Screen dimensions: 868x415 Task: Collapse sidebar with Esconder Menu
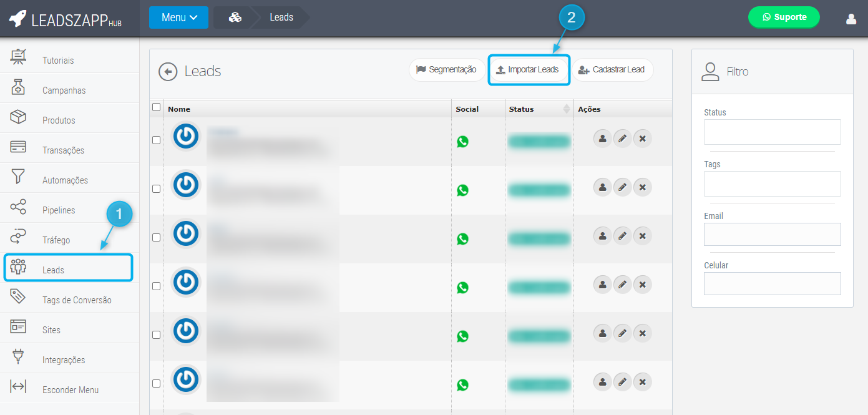tap(70, 390)
